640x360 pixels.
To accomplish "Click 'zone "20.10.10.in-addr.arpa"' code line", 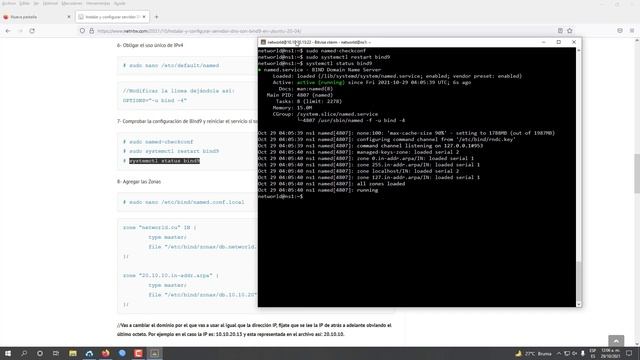I will (x=171, y=276).
